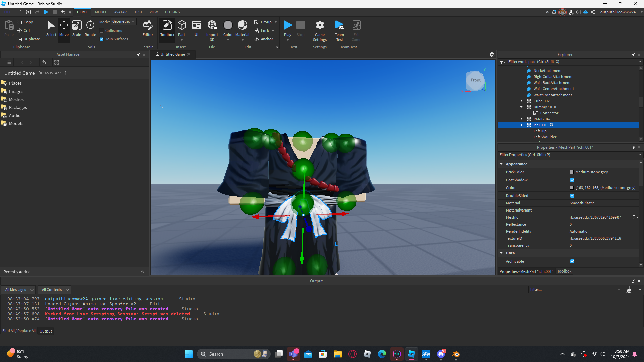This screenshot has height=362, width=644.
Task: Open the Toolbox panel
Action: click(167, 28)
